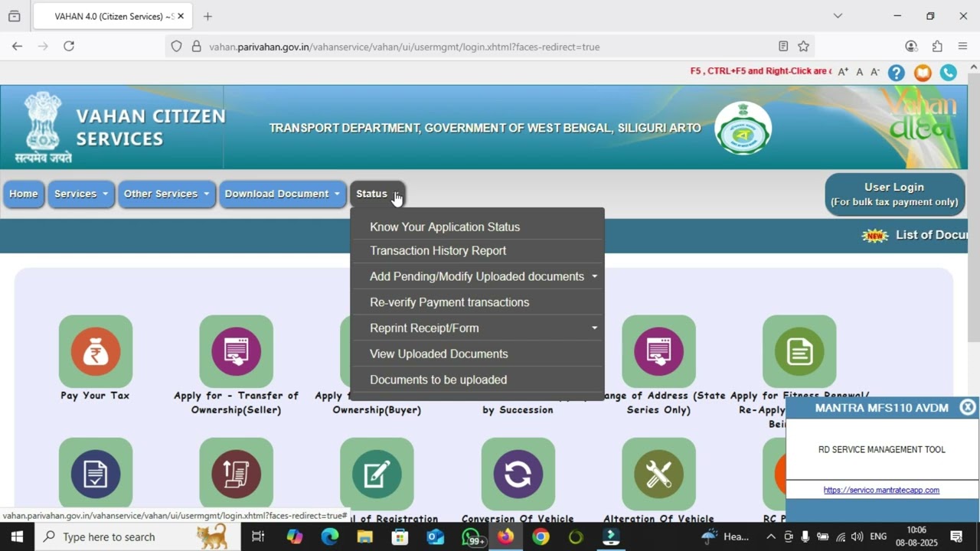Open Outlook from the taskbar
Image resolution: width=980 pixels, height=551 pixels.
[435, 536]
